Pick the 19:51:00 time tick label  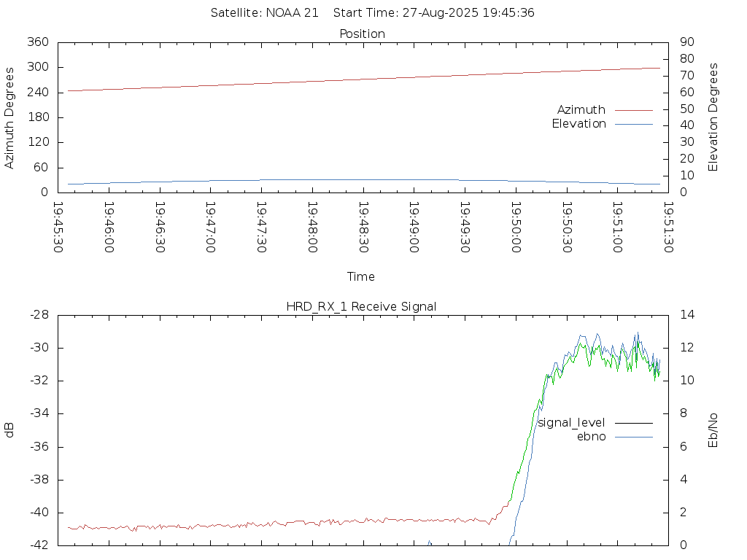617,227
